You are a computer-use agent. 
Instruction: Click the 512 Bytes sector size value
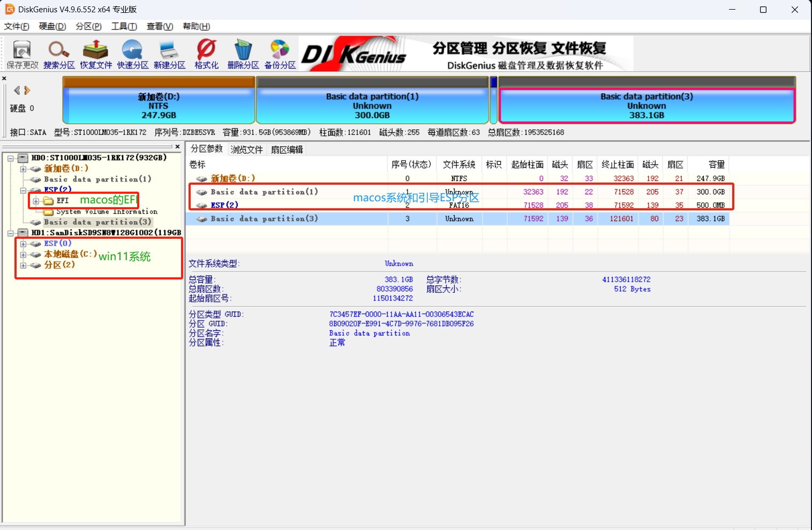[x=632, y=289]
